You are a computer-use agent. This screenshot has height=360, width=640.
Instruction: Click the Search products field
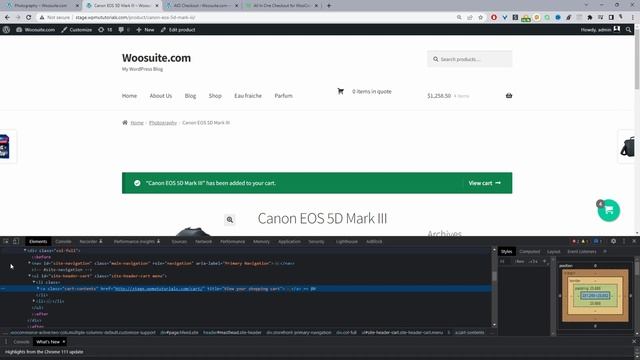coord(469,59)
